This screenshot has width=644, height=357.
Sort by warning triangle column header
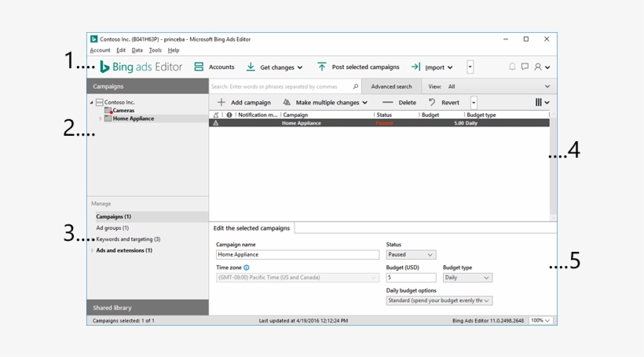(216, 115)
